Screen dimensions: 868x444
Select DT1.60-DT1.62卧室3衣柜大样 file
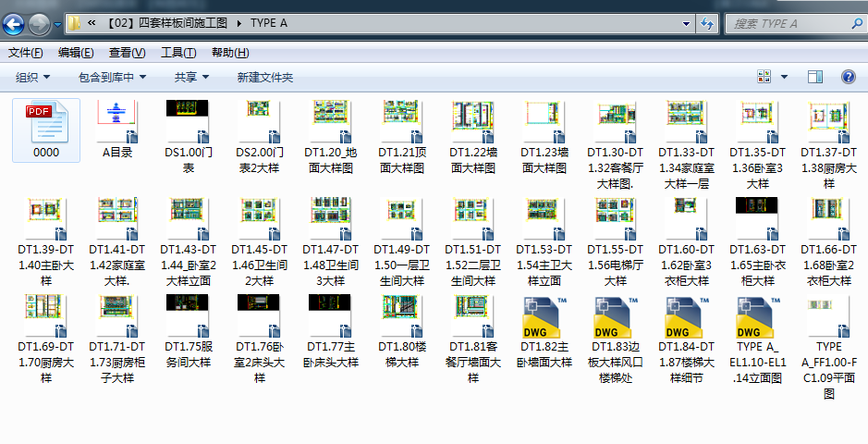click(x=687, y=243)
